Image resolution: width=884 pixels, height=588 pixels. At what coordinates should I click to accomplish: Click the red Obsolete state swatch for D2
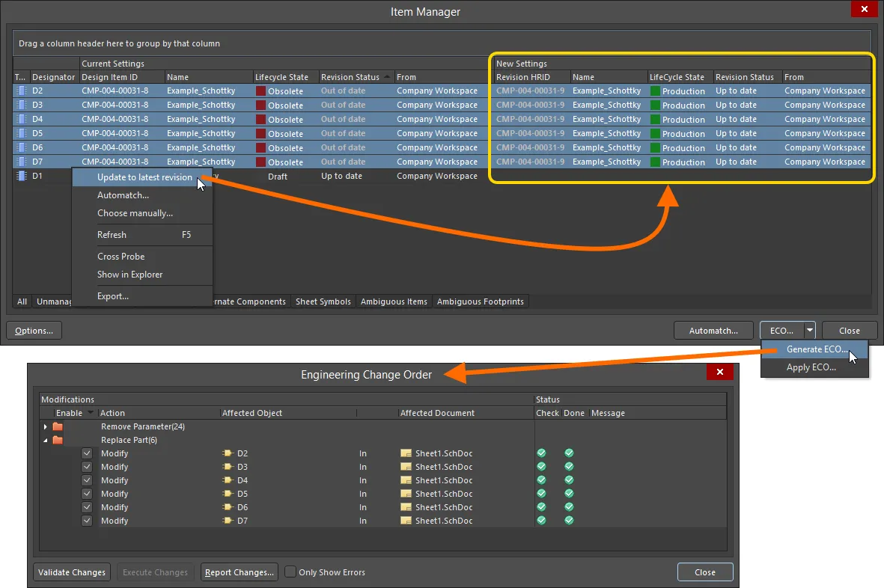pos(261,91)
